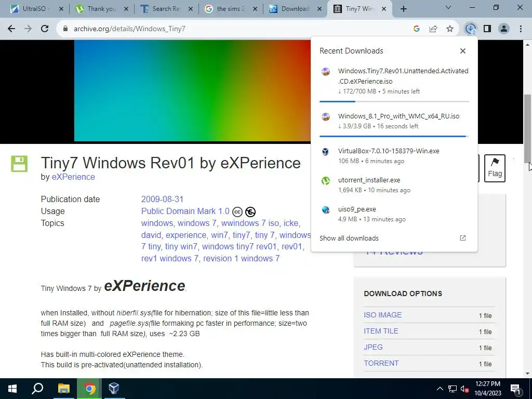Go back to the previous page
This screenshot has height=399, width=532.
[x=11, y=29]
